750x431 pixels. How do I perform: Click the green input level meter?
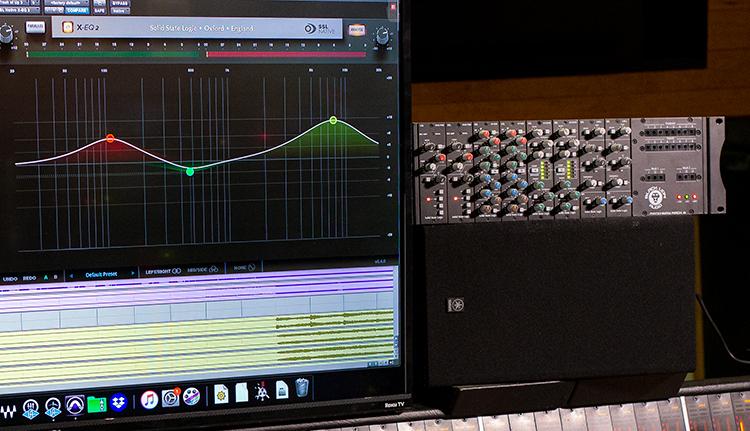(113, 55)
